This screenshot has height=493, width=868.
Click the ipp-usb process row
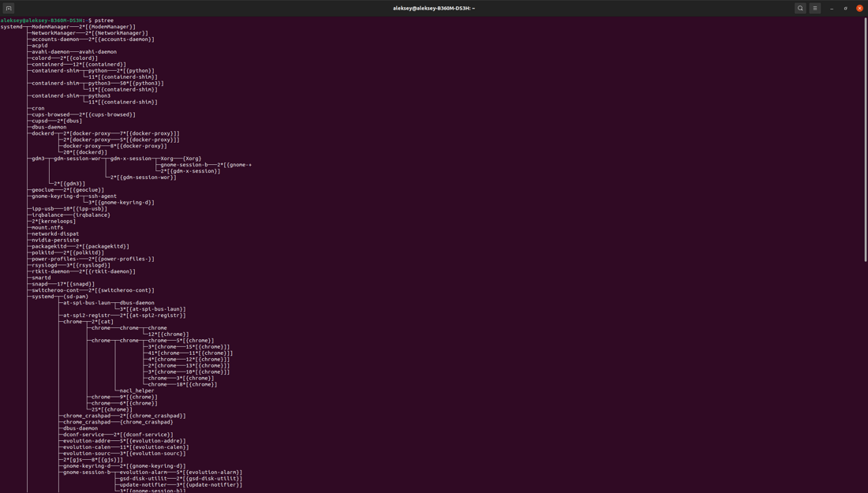[x=69, y=208]
